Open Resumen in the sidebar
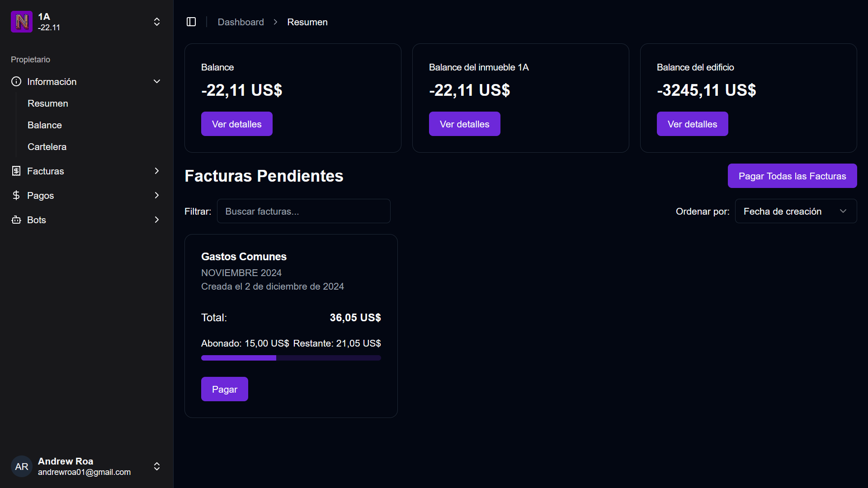The image size is (868, 488). [48, 103]
